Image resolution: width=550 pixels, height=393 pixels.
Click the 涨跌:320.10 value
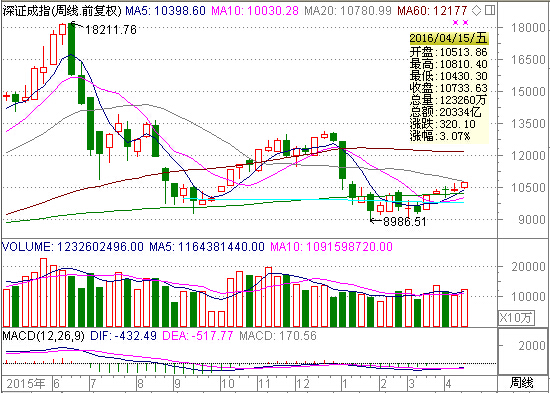[443, 124]
